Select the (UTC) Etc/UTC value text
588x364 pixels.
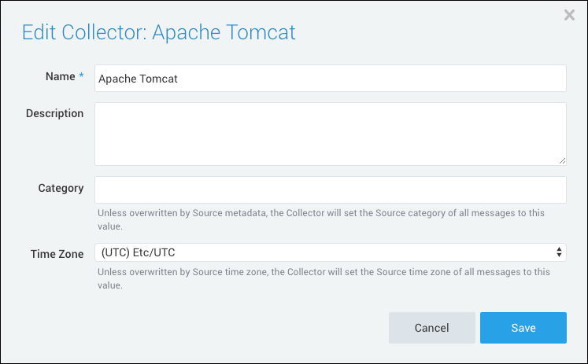coord(138,252)
